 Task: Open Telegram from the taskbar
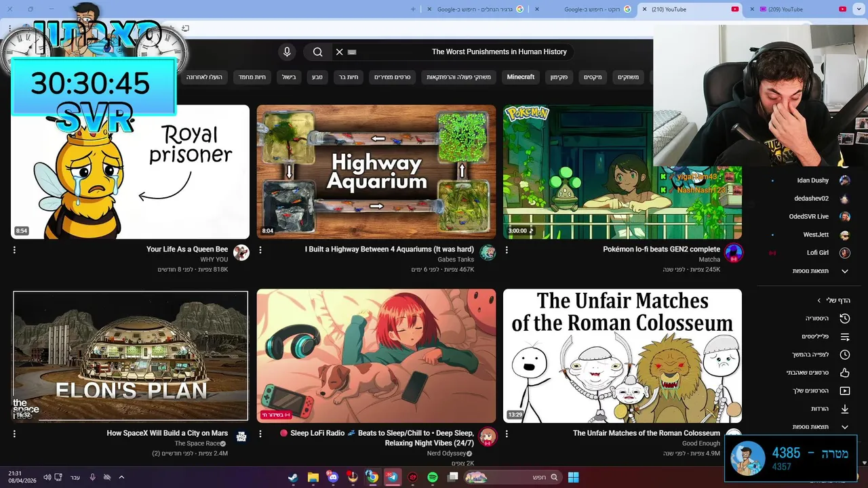click(x=392, y=477)
